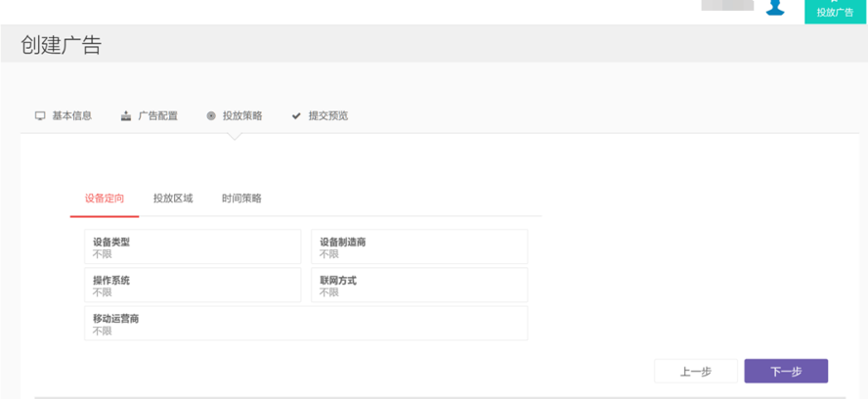Click the blurred username next to the avatar

tap(727, 5)
